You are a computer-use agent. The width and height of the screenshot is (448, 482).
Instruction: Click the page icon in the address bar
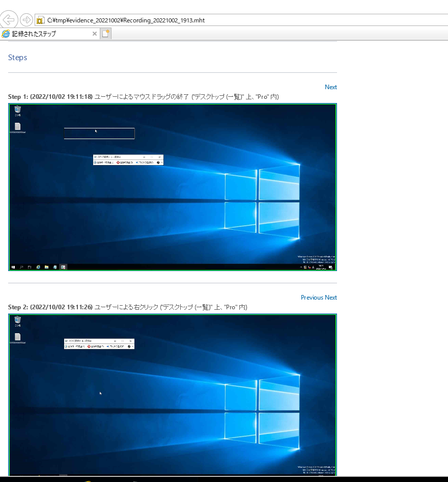click(x=40, y=20)
